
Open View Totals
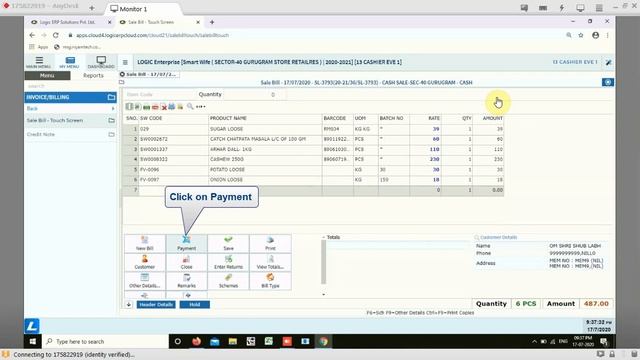270,262
